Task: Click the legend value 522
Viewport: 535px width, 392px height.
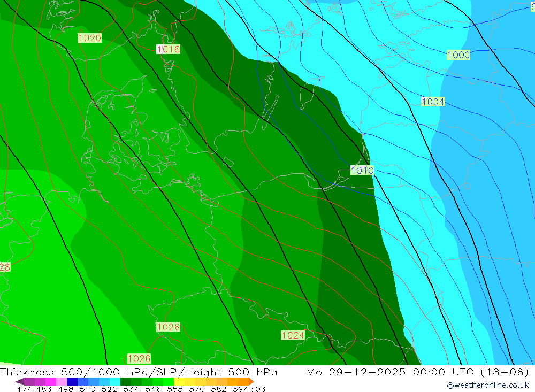Action: tap(109, 389)
